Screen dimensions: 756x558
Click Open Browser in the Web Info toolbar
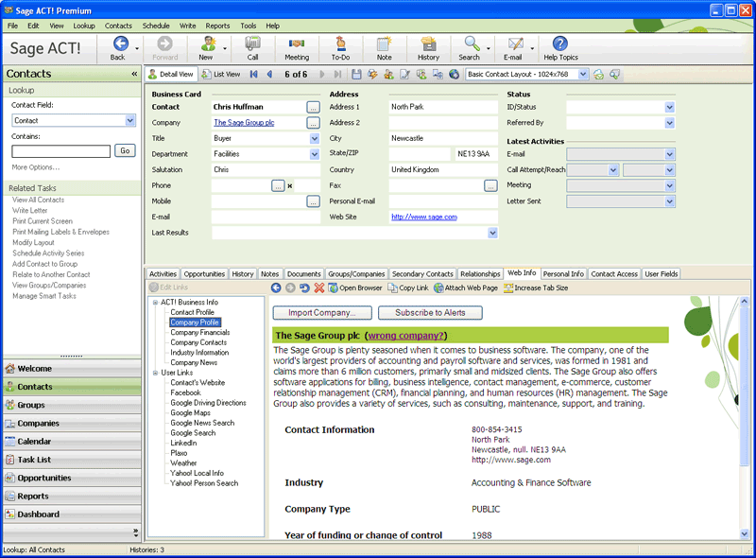click(355, 288)
